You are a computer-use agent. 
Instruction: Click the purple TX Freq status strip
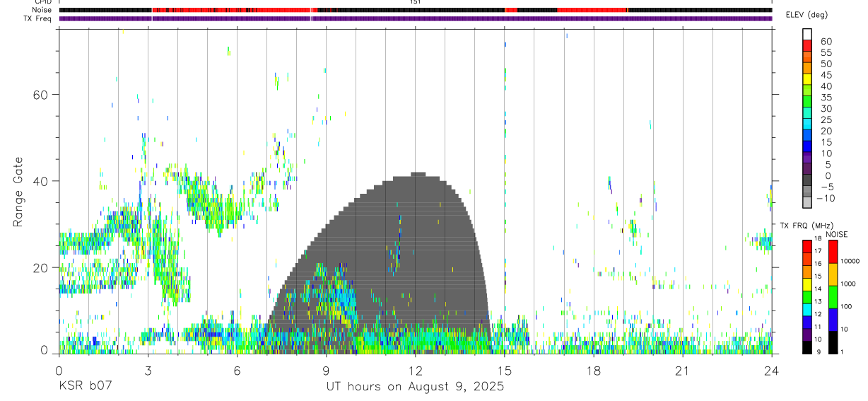(416, 18)
